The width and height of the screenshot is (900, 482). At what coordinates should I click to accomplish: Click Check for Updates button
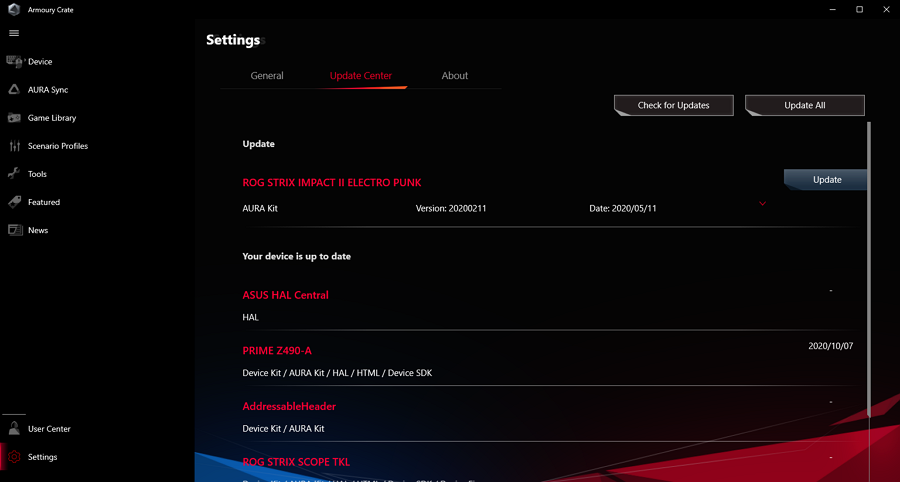(674, 106)
